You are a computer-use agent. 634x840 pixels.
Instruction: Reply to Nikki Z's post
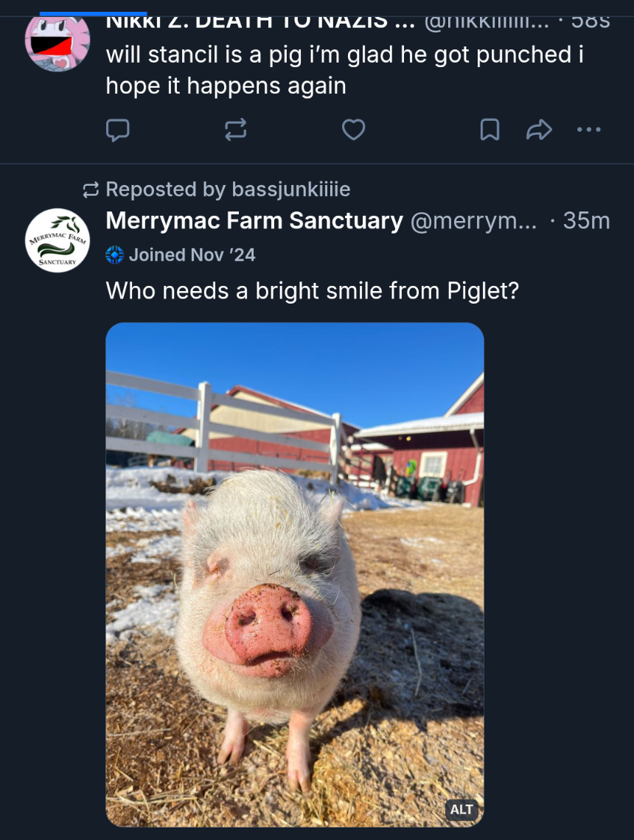click(118, 130)
